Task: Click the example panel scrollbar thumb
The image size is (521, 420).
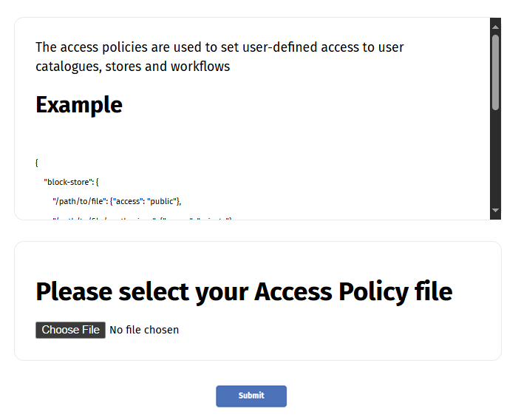Action: tap(495, 72)
